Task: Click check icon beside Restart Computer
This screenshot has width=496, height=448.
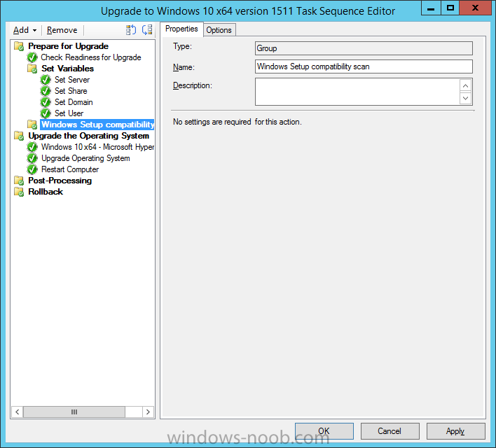Action: (x=32, y=169)
